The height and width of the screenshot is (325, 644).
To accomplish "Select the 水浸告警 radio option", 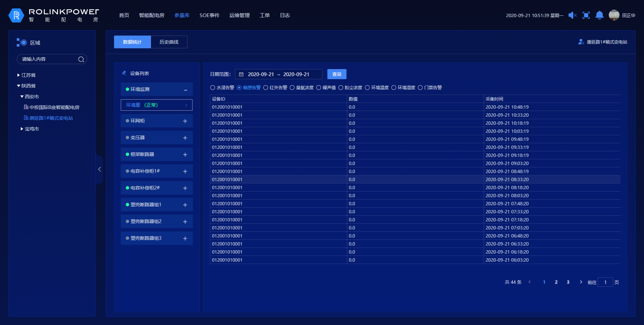I will tap(213, 88).
